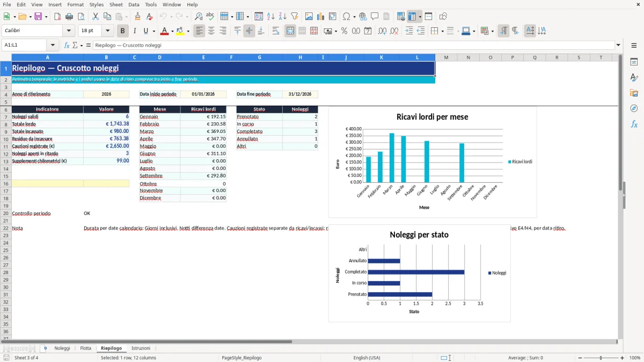Click 100% zoom level in status bar
This screenshot has width=644, height=362.
(635, 358)
